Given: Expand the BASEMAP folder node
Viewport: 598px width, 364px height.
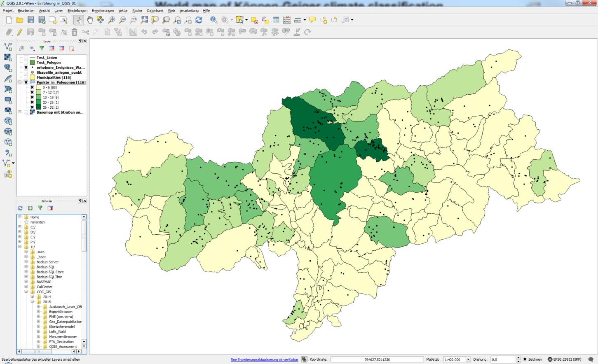Looking at the screenshot, I should click(x=26, y=282).
